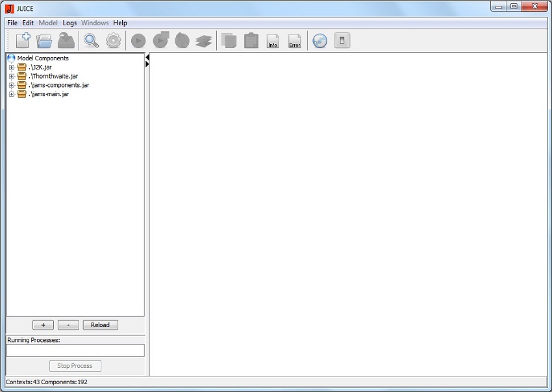552x392 pixels.
Task: Open the Info log icon
Action: (x=273, y=41)
